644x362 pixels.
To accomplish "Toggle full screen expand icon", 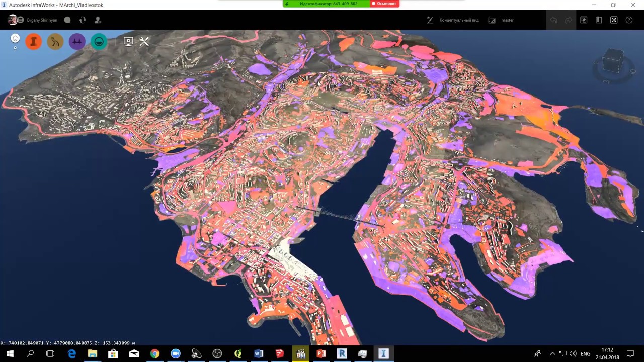I will (614, 20).
